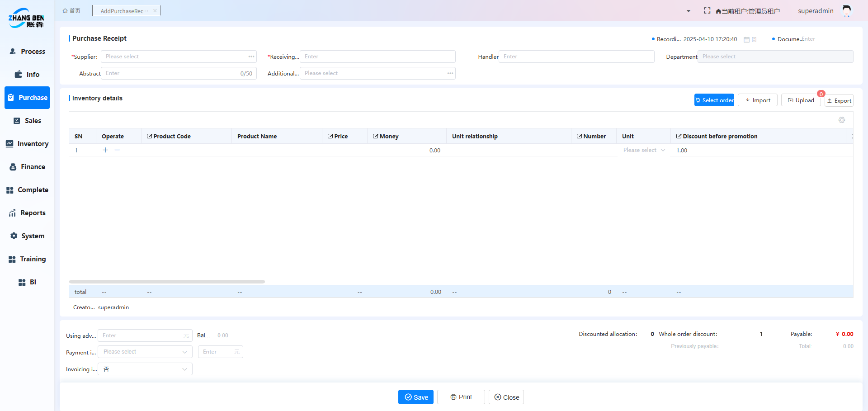Click the plus icon to add row
The width and height of the screenshot is (868, 411).
point(105,150)
